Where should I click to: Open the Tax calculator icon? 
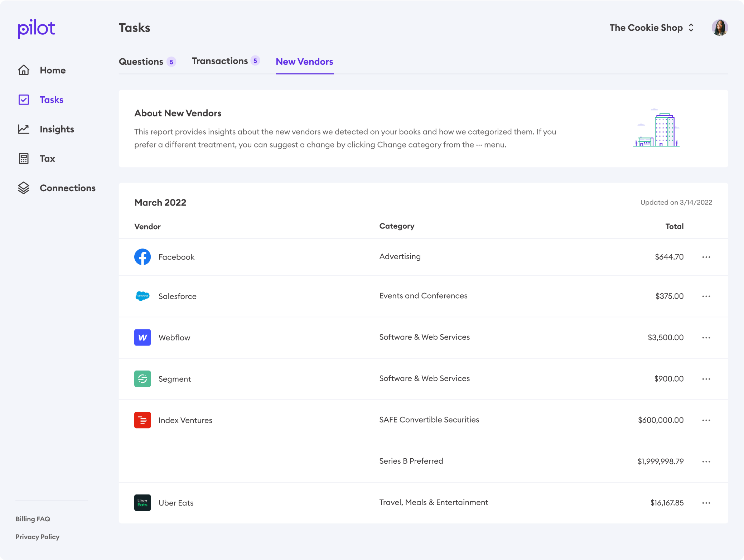[24, 158]
